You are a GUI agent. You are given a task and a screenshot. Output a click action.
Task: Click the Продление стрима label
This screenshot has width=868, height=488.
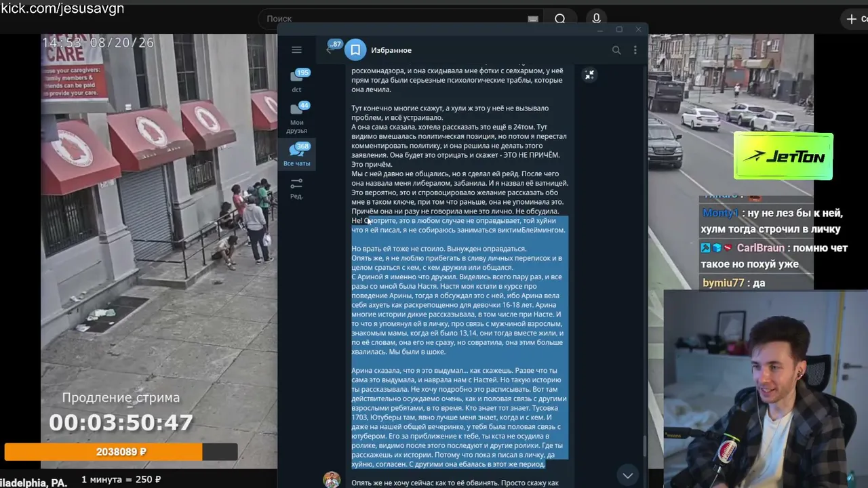pos(121,398)
